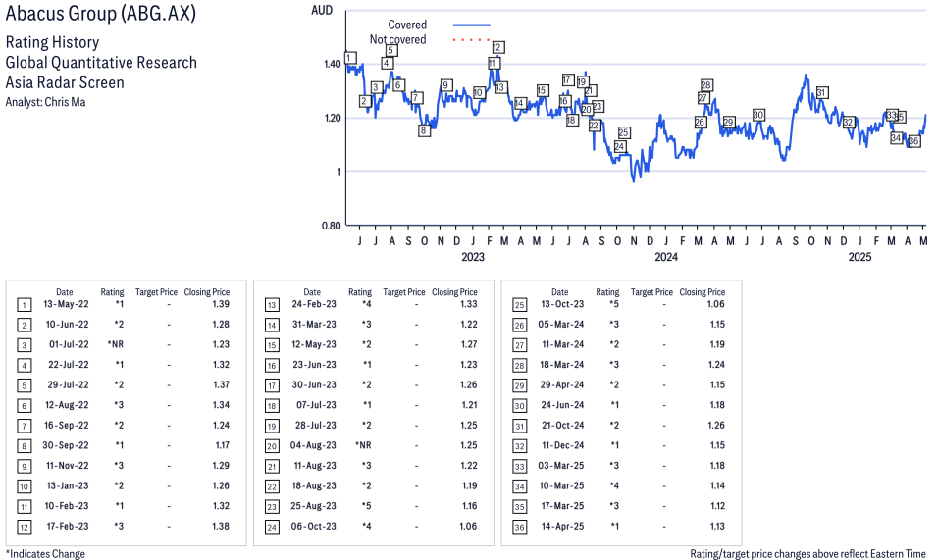
Task: Click the Covered legend label
Action: (407, 25)
